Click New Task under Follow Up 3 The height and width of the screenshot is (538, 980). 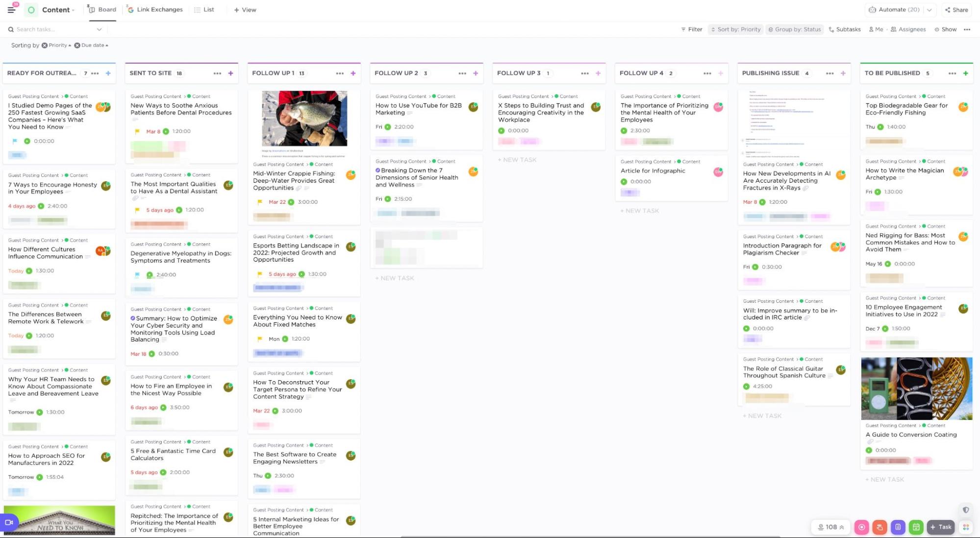[x=517, y=160]
